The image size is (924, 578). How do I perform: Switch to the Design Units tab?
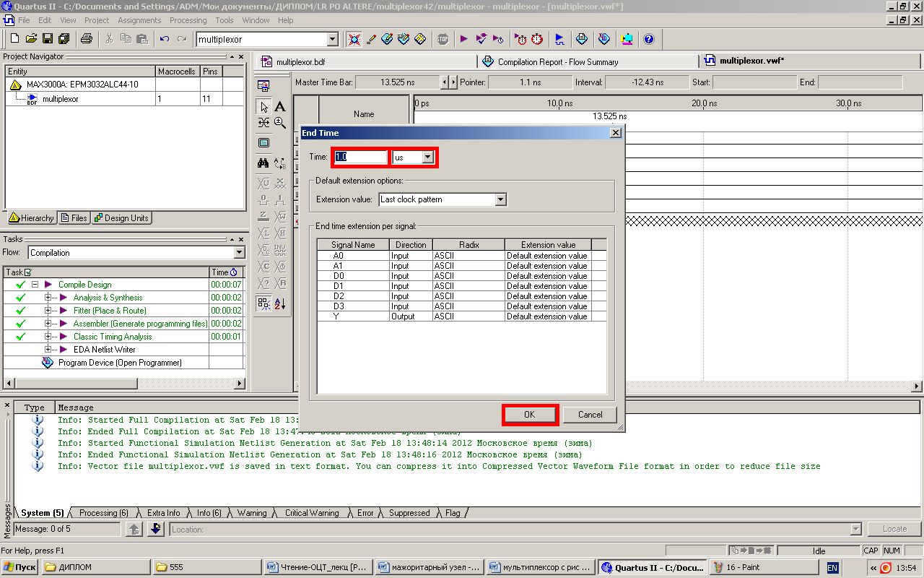pos(121,218)
